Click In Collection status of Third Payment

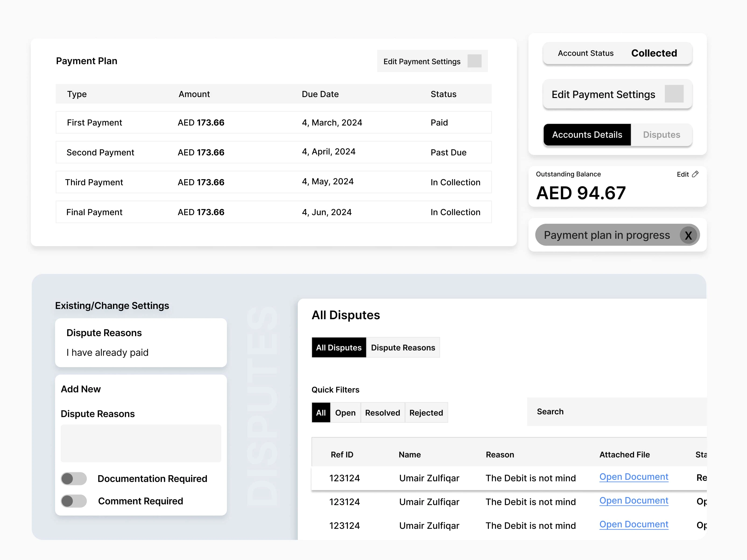click(455, 182)
